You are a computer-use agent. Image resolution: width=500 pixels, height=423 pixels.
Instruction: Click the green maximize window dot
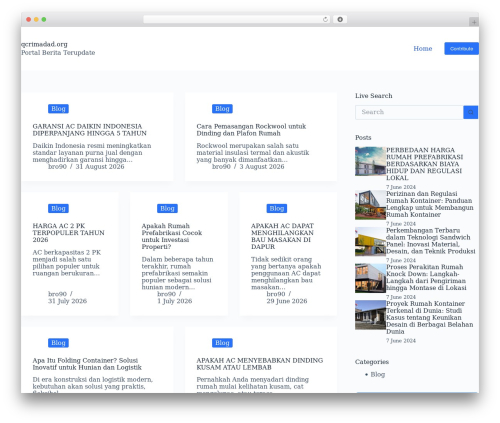44,20
